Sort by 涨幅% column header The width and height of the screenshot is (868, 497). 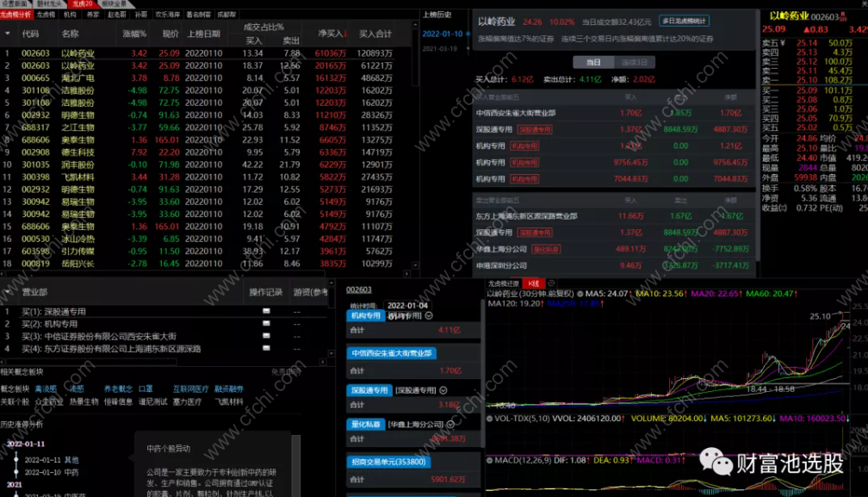pyautogui.click(x=134, y=34)
